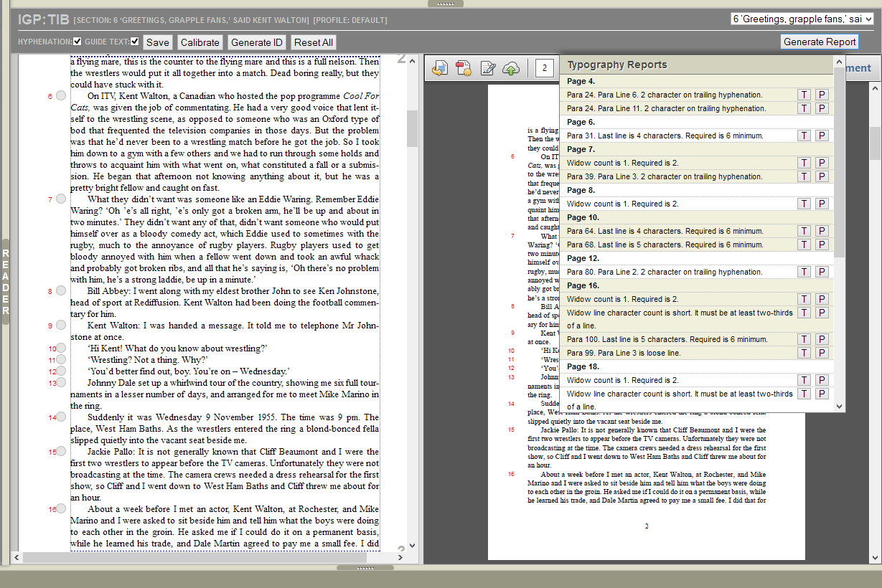This screenshot has width=882, height=588.
Task: Click T button for Para 24 Line 6 report
Action: pos(804,95)
